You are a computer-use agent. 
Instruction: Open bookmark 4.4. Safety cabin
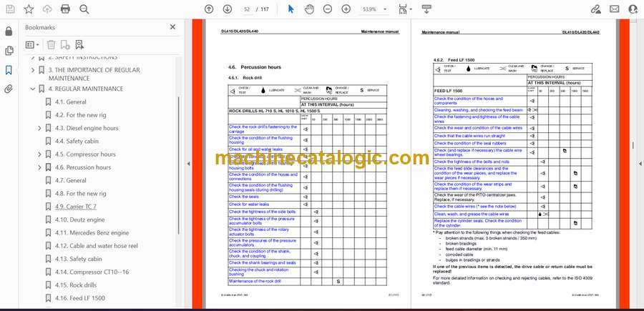(77, 141)
